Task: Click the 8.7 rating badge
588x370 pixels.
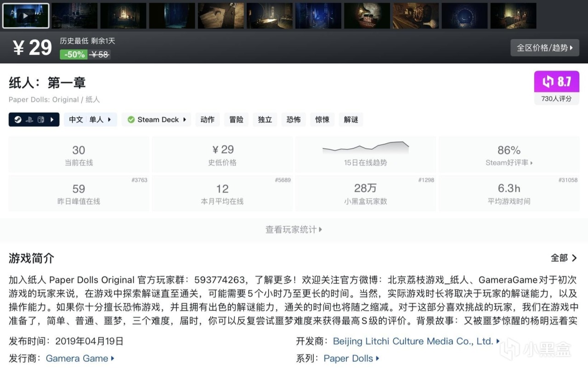Action: pos(557,82)
